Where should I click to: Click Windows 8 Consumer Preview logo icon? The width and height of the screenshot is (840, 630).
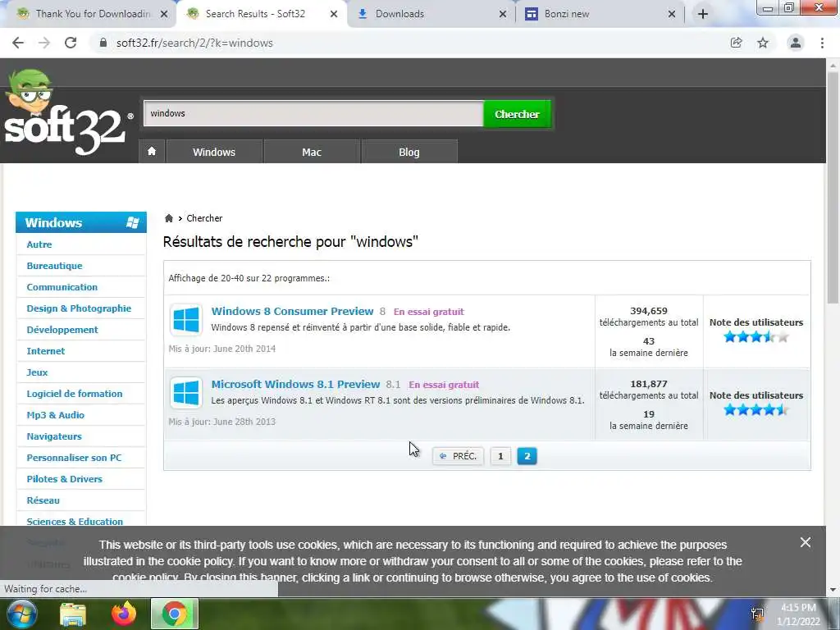tap(186, 320)
